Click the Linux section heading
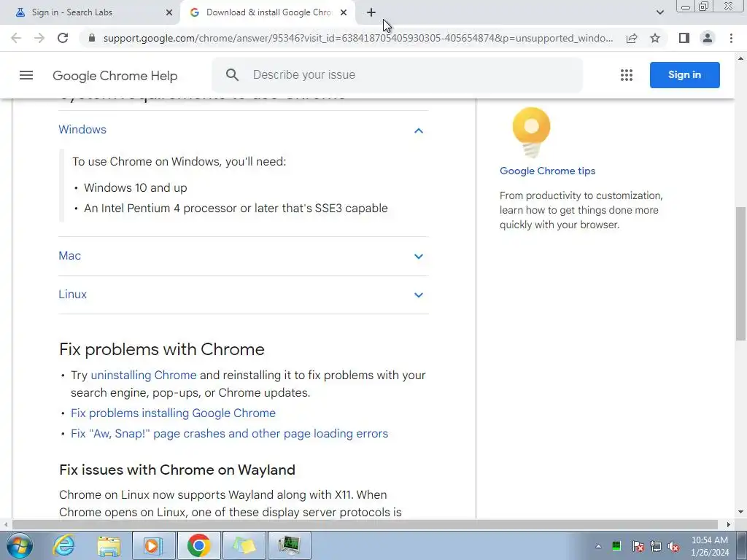Screen dimensions: 747x560 click(x=72, y=295)
